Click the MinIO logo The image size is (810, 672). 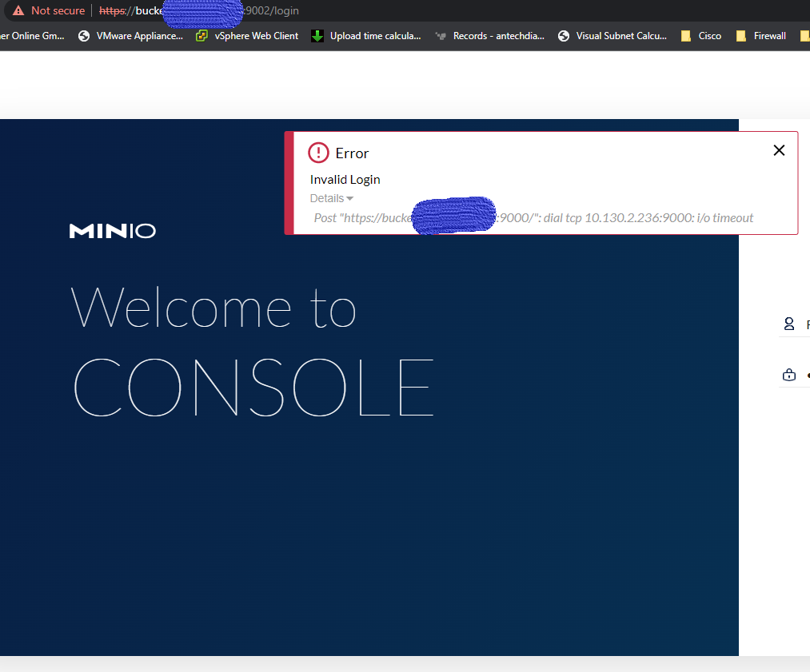pyautogui.click(x=113, y=231)
